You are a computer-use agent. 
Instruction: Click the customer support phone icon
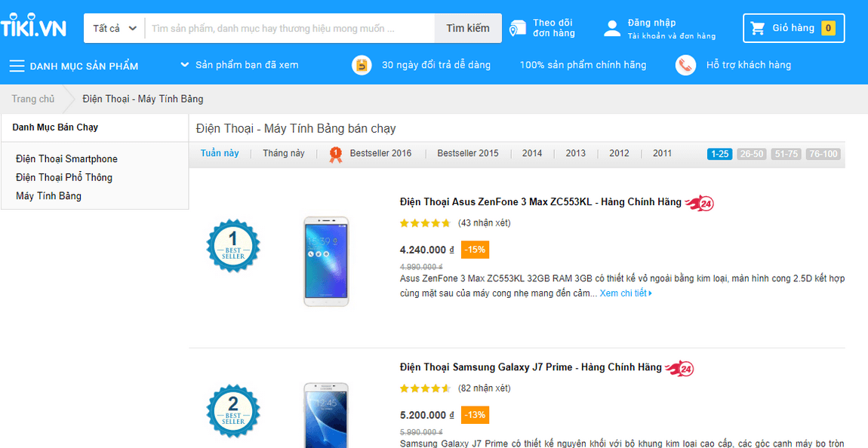click(x=685, y=66)
